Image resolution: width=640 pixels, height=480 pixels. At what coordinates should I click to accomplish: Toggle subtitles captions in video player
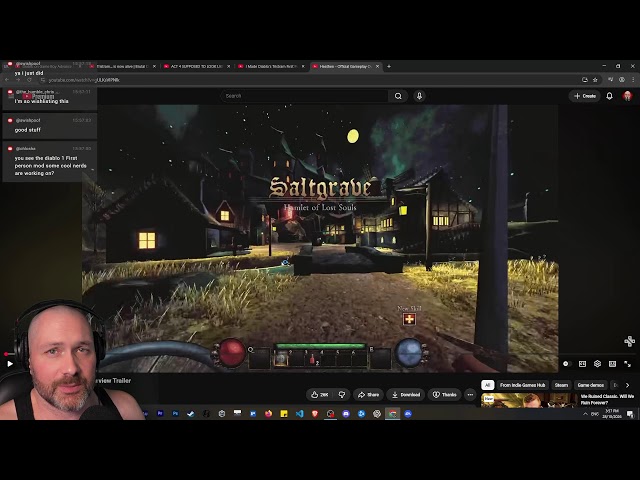coord(582,364)
